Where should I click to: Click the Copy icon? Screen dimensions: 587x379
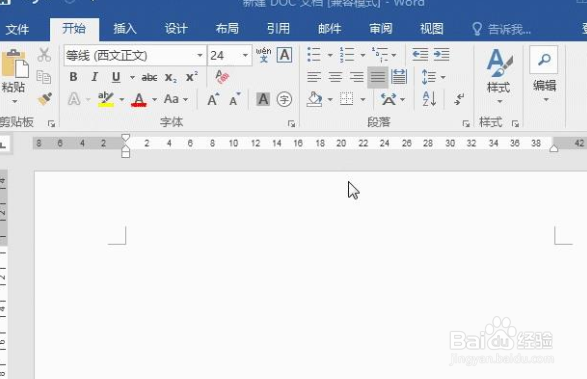tap(44, 77)
